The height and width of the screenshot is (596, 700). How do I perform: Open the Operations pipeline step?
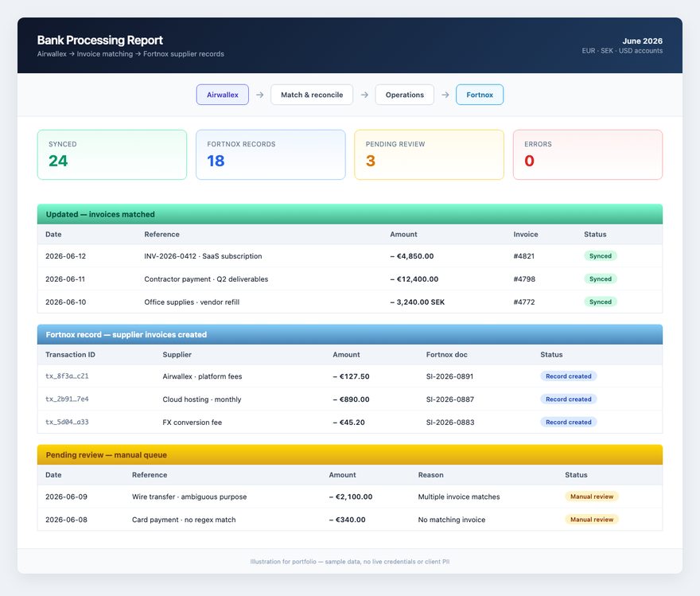coord(404,95)
